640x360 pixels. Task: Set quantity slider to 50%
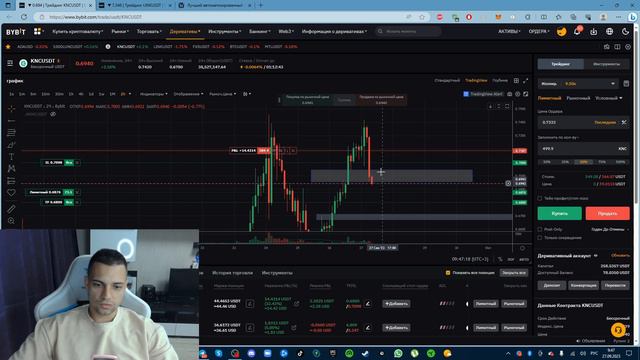point(584,162)
